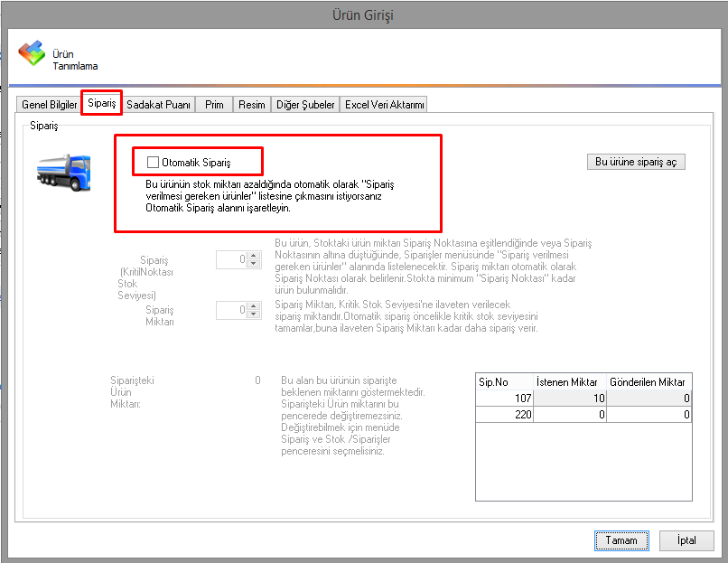The image size is (728, 563).
Task: Switch to the Diğer Şubeler tab
Action: (305, 105)
